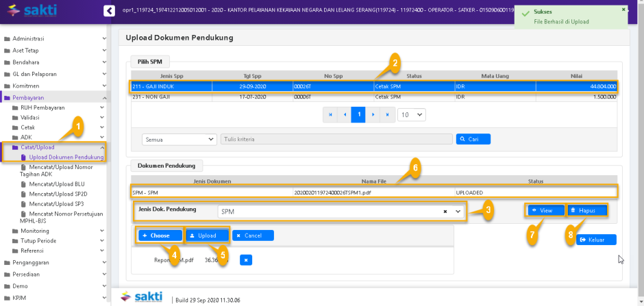Open the rows-per-page dropdown showing 10
644x306 pixels.
click(411, 115)
